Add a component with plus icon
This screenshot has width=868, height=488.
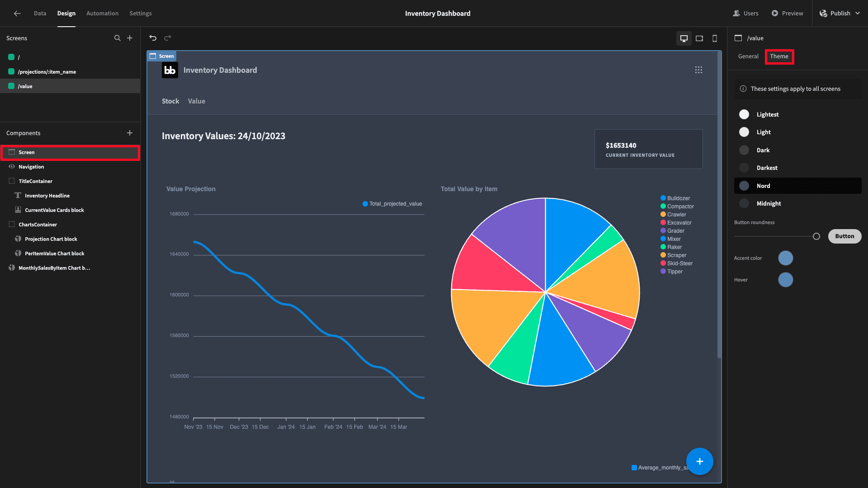pos(130,133)
